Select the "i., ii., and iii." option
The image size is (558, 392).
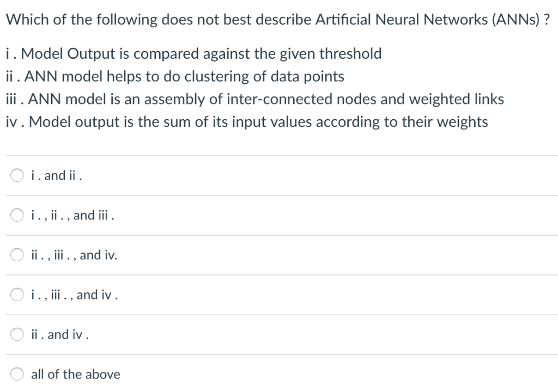17,215
